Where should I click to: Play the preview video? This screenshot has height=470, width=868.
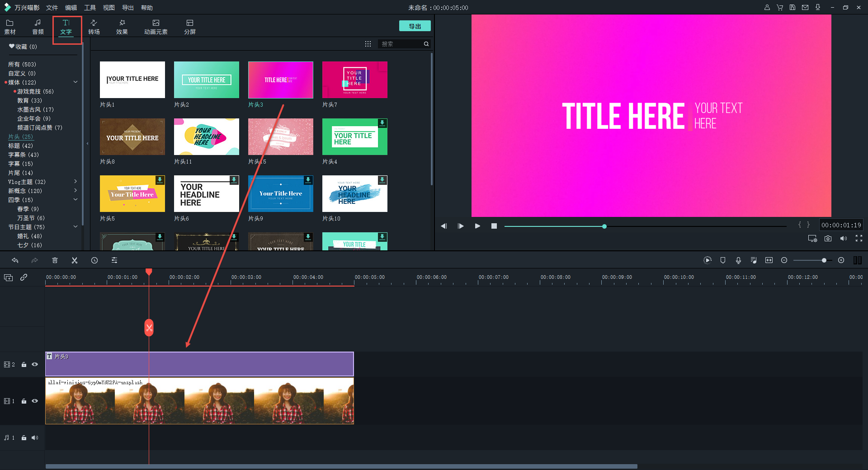coord(477,226)
